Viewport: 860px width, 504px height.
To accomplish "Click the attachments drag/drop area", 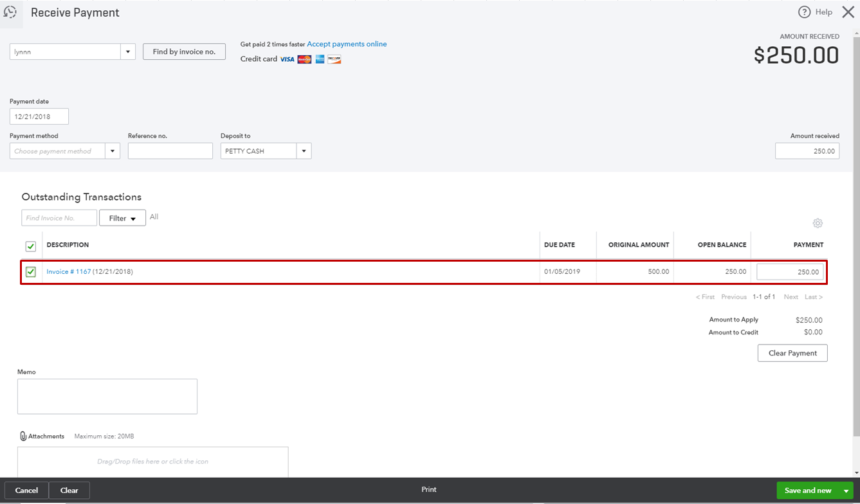I will [152, 462].
